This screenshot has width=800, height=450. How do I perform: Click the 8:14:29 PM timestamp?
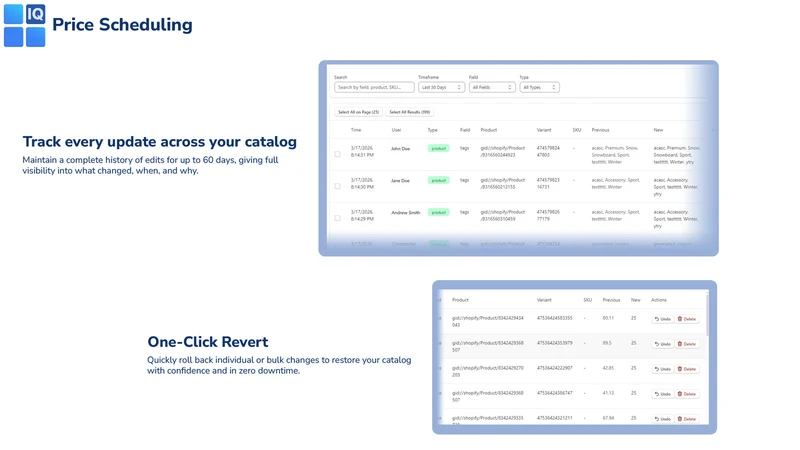point(362,219)
